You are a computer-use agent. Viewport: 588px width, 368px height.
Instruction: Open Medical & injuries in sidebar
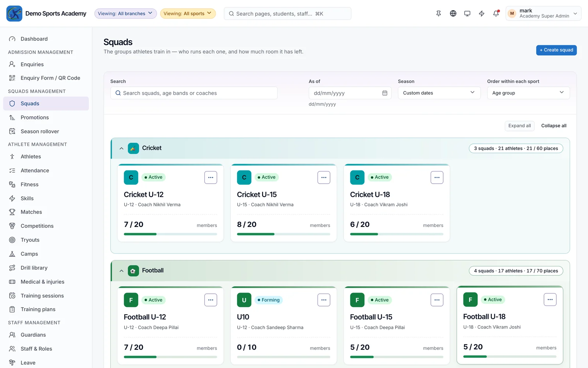pyautogui.click(x=46, y=282)
